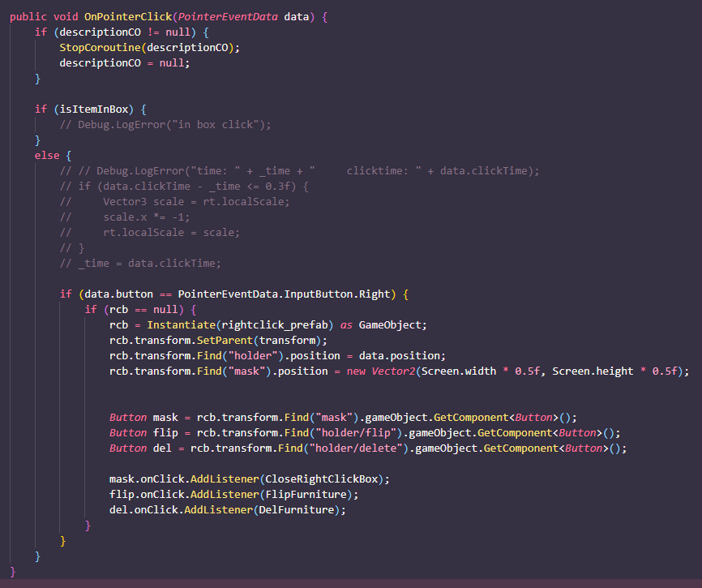Click 'InputButton.Right' enum value

tap(337, 294)
